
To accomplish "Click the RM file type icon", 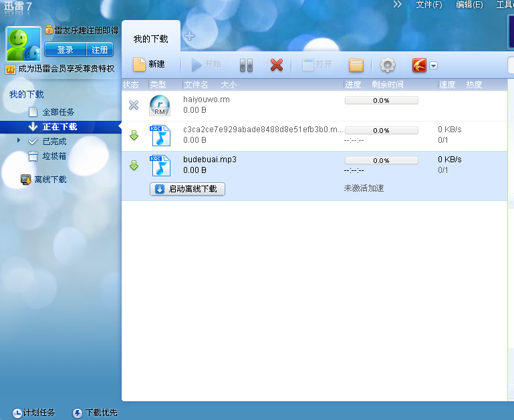I will (x=160, y=105).
